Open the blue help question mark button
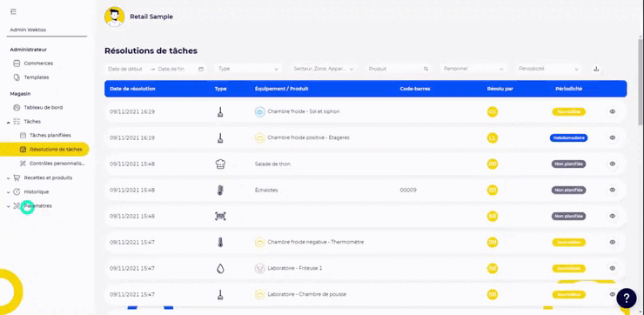Screen dimensions: 644x315 pyautogui.click(x=627, y=298)
